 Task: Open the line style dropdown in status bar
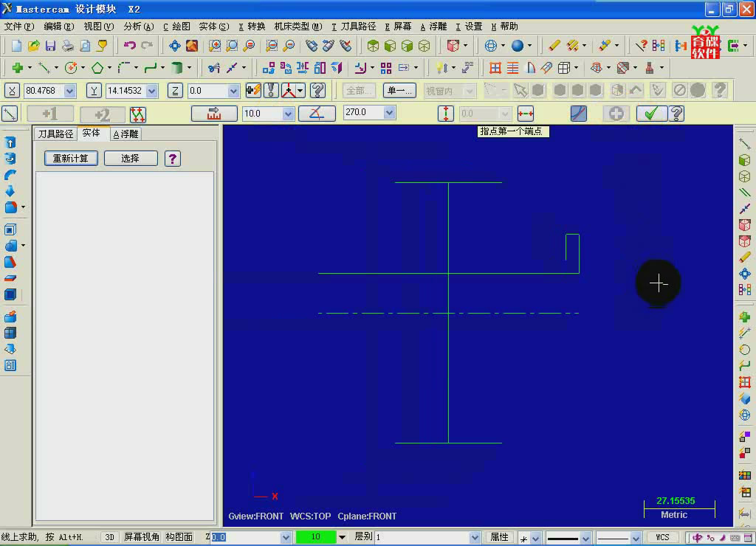coord(585,538)
